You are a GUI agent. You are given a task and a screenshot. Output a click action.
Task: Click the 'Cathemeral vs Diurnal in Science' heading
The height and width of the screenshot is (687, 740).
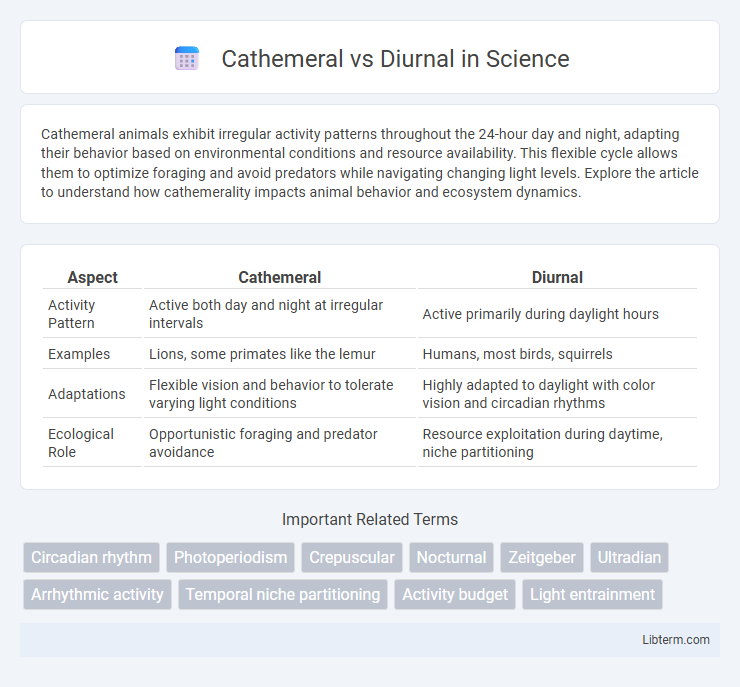pyautogui.click(x=395, y=59)
